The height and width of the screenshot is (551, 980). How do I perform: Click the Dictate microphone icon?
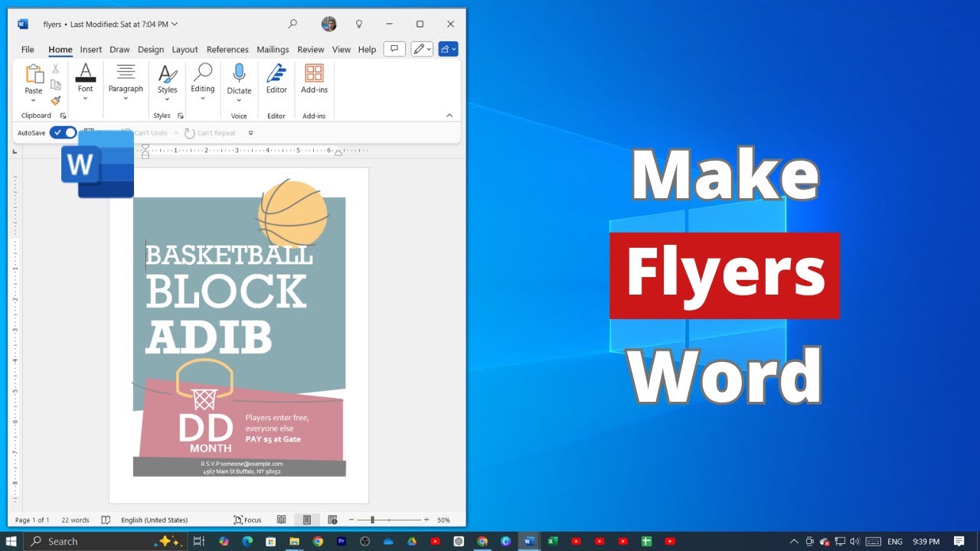[x=239, y=73]
